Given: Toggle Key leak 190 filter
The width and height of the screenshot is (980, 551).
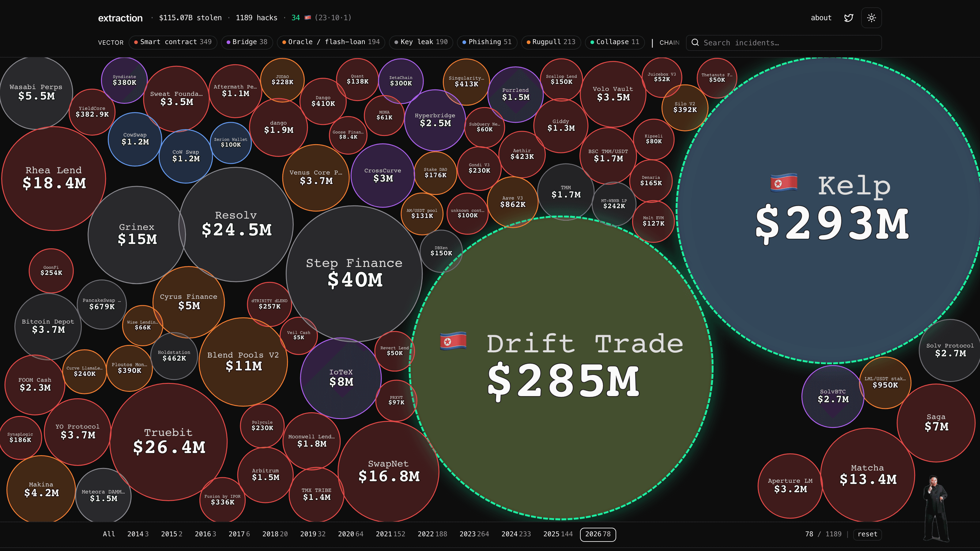Looking at the screenshot, I should [421, 42].
